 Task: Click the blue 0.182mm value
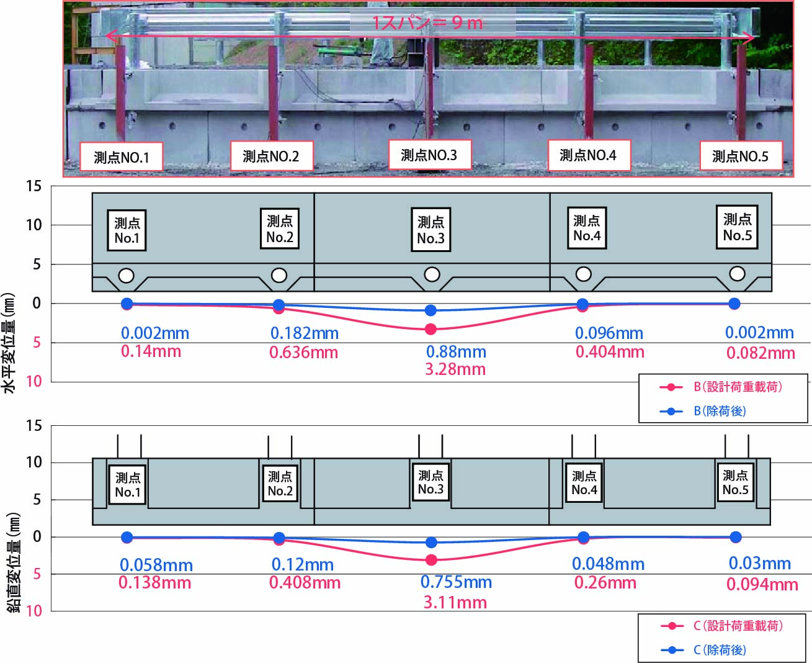[x=305, y=333]
